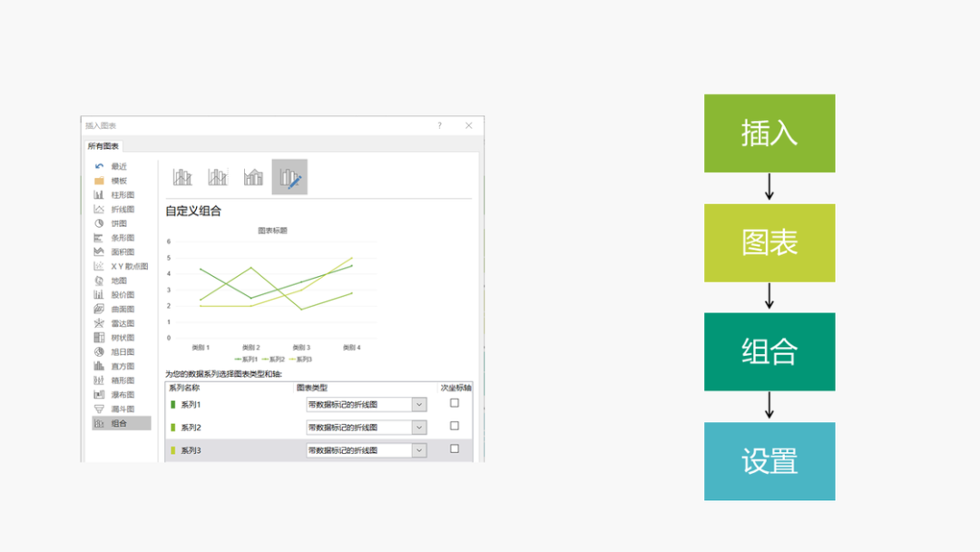Open the 模板 (Templates) folder category
Viewport: 980px width, 552px height.
(x=119, y=181)
